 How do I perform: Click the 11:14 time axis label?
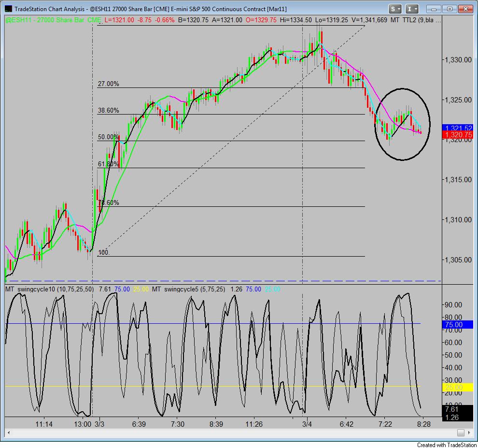pyautogui.click(x=44, y=424)
